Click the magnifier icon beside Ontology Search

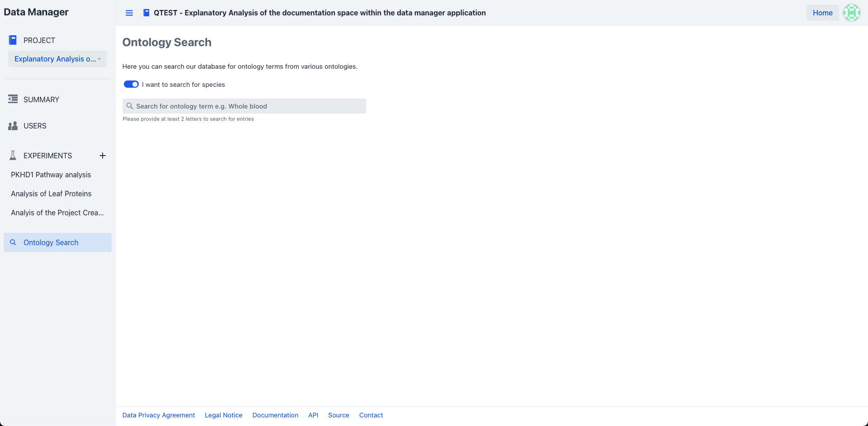(13, 242)
